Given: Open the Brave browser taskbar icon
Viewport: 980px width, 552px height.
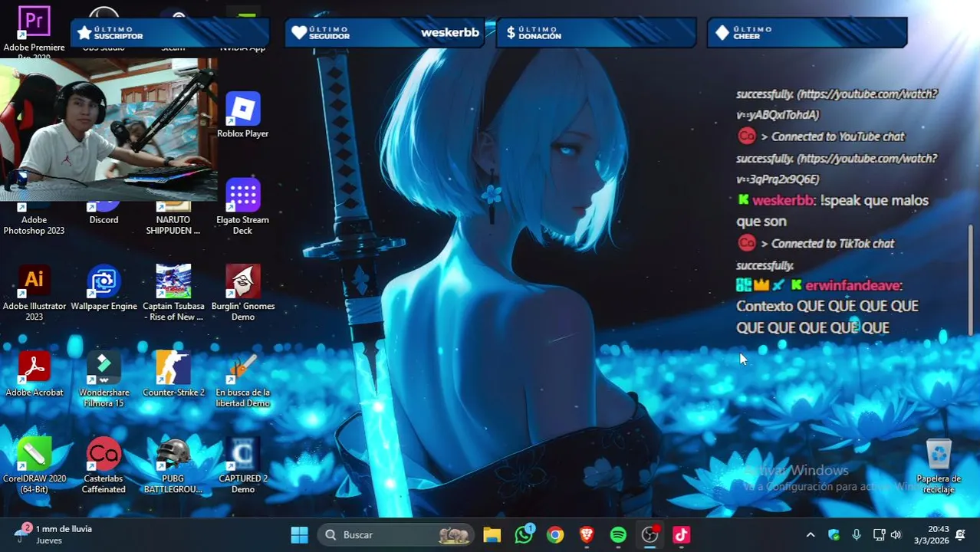Looking at the screenshot, I should pyautogui.click(x=587, y=535).
